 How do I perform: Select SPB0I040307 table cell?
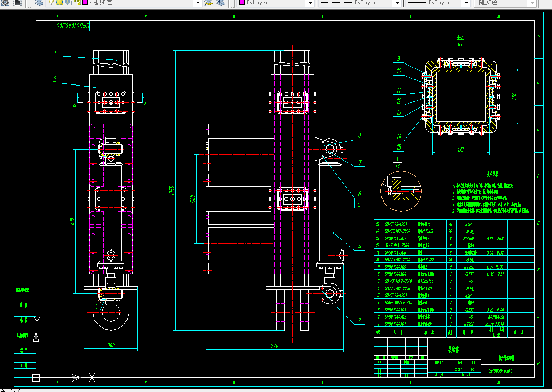[395, 238]
